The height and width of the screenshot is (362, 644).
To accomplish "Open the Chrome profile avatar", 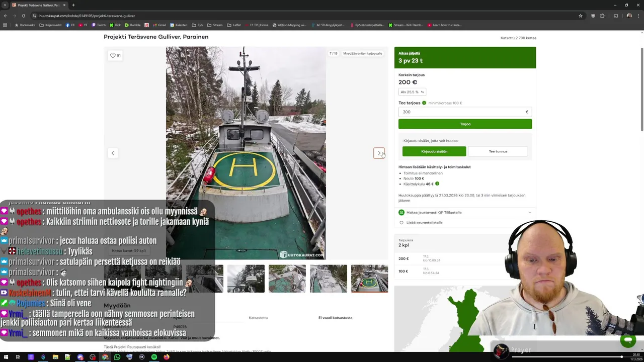I will (x=629, y=16).
